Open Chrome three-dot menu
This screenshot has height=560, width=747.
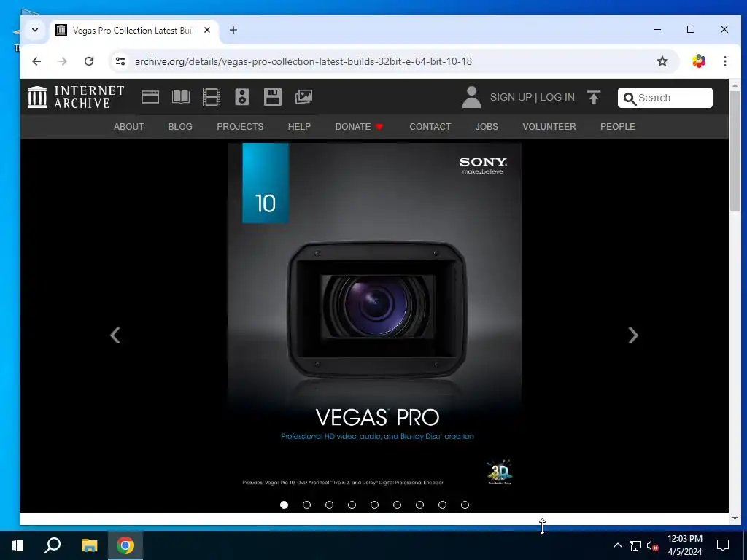click(x=724, y=61)
